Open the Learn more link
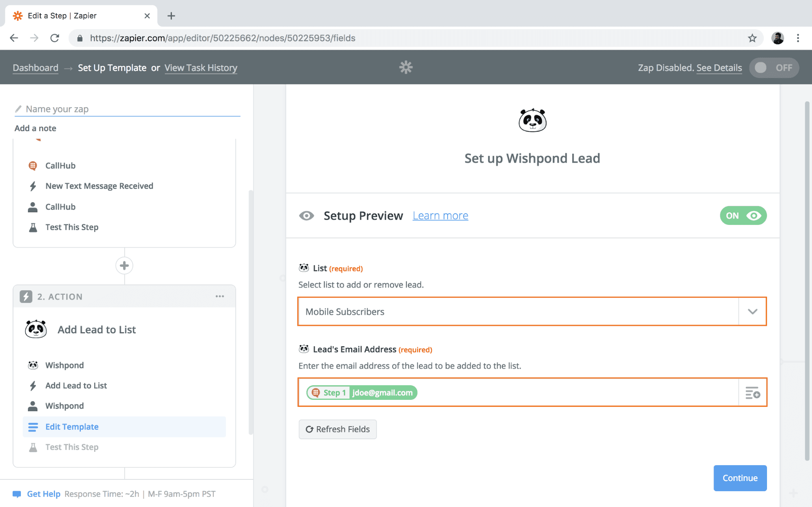The width and height of the screenshot is (812, 507). [440, 216]
